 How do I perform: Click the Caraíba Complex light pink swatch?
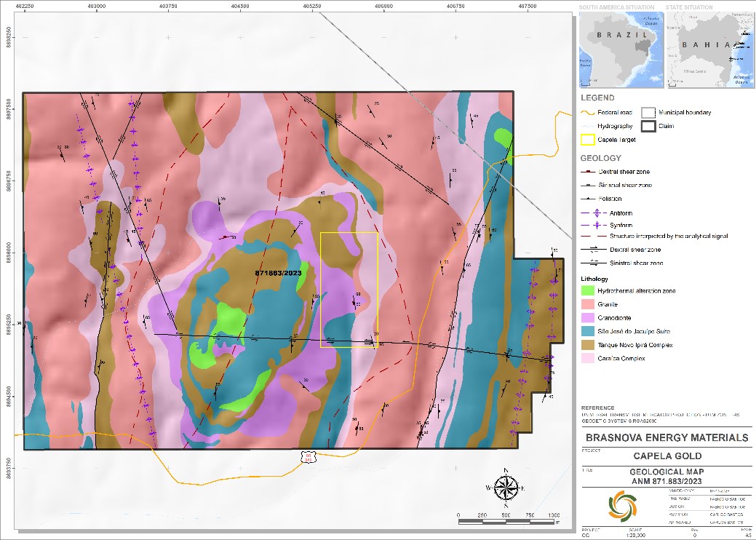pos(587,358)
